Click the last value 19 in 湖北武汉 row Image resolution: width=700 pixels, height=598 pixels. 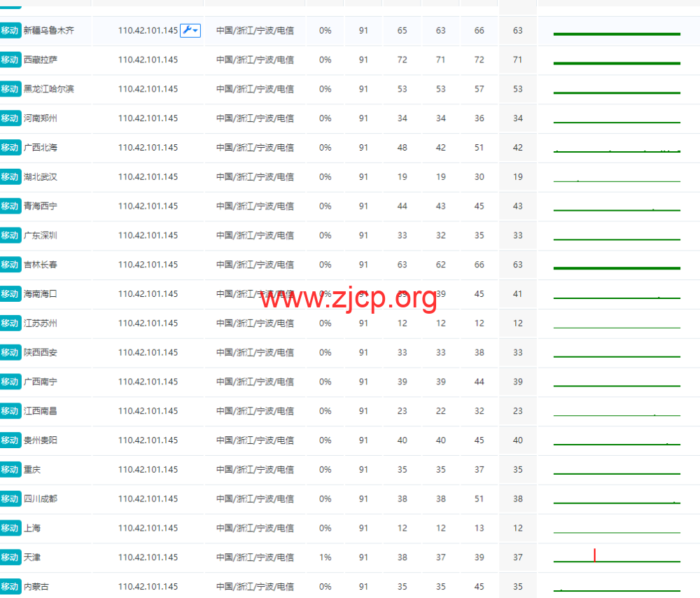tap(517, 177)
